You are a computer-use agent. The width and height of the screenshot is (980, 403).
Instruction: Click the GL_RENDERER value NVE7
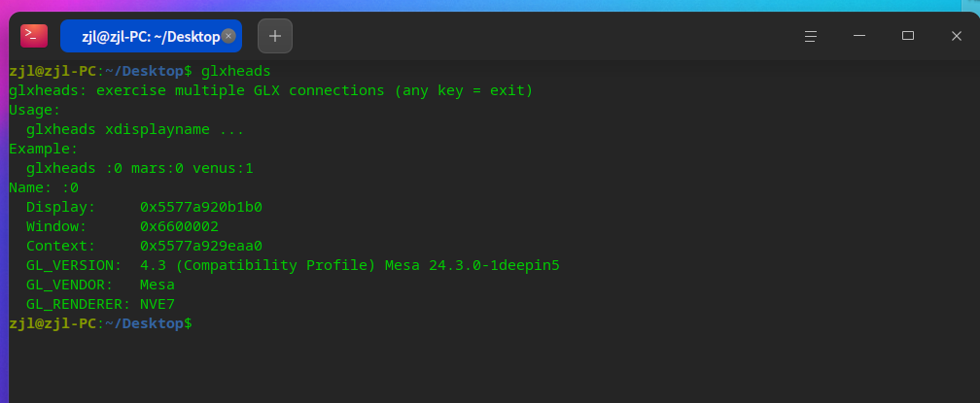tap(157, 303)
